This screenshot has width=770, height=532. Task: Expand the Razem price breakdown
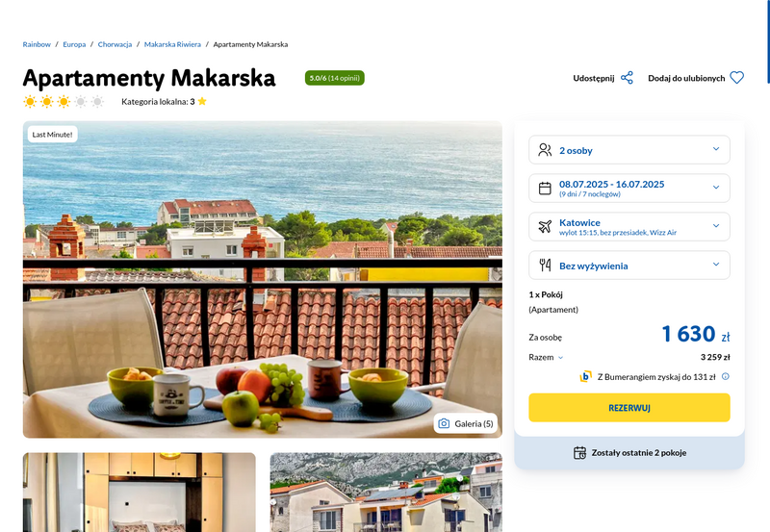pos(546,357)
